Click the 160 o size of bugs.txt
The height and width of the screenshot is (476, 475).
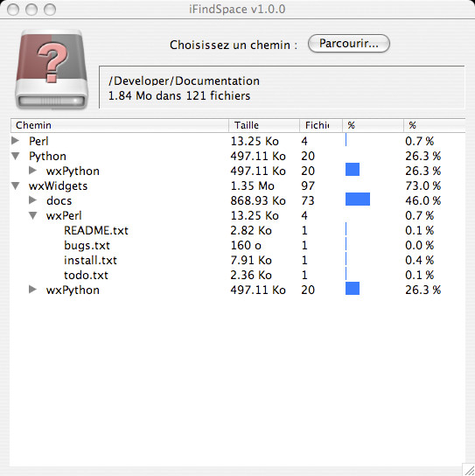tap(246, 245)
